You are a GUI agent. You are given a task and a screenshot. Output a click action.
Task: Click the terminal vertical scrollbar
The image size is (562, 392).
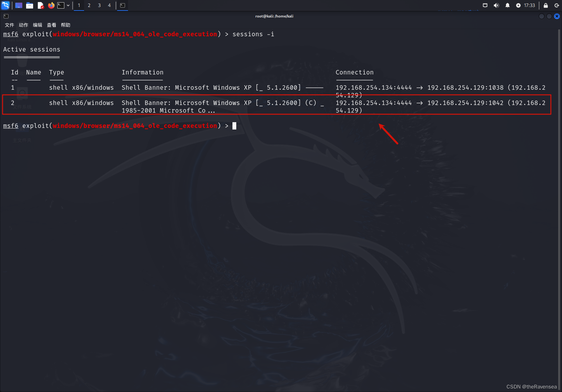pyautogui.click(x=559, y=210)
